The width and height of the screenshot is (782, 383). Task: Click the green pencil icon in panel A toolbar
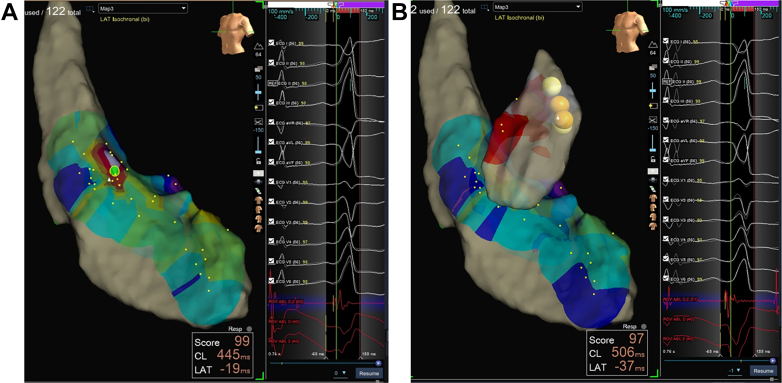click(258, 191)
